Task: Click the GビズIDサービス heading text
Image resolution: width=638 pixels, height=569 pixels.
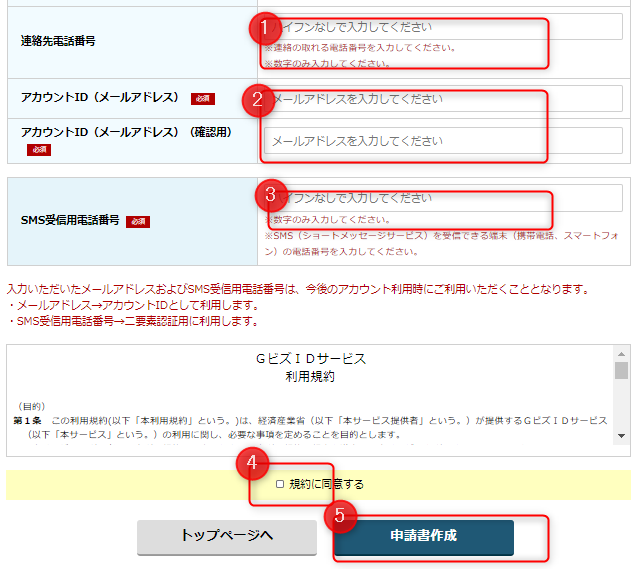Action: 311,359
